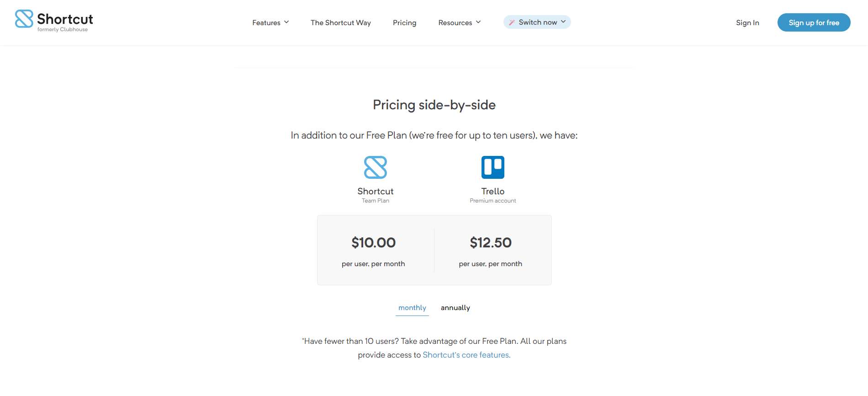Click the $12.50 Trello price
The image size is (868, 396).
(x=491, y=242)
